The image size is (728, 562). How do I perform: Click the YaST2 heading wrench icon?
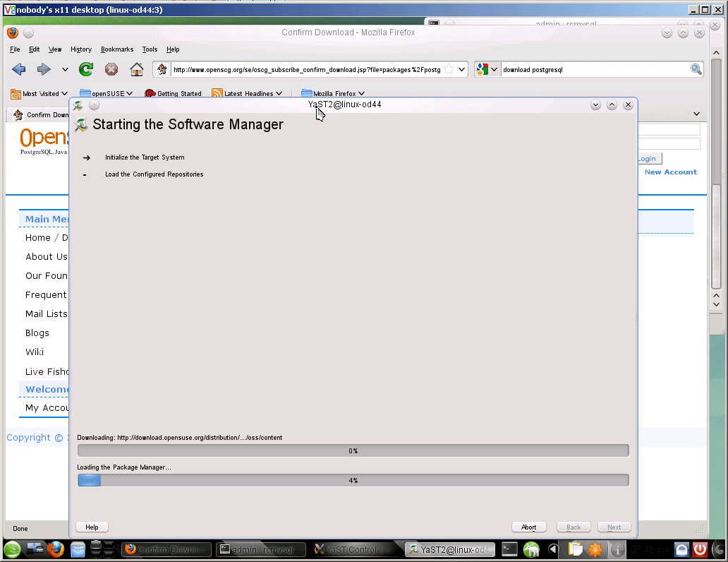click(x=81, y=124)
